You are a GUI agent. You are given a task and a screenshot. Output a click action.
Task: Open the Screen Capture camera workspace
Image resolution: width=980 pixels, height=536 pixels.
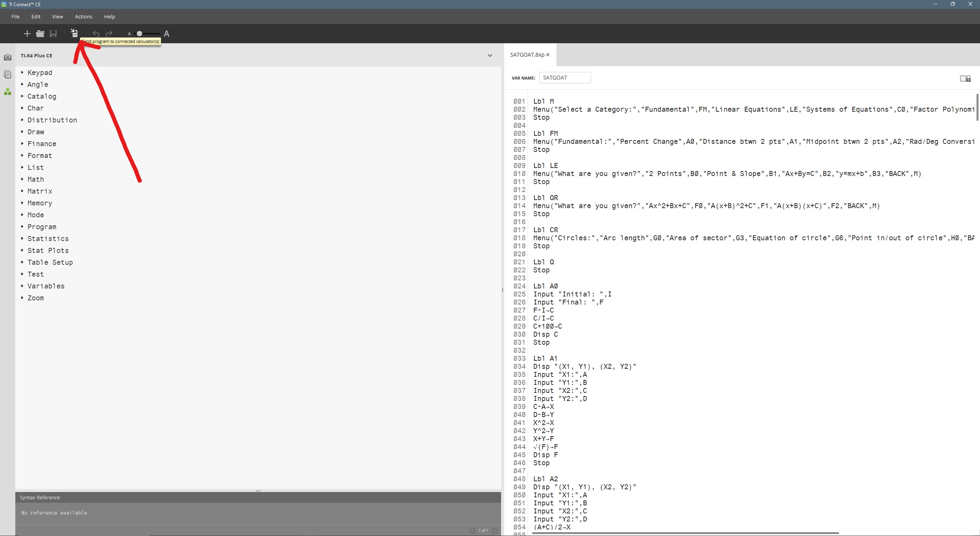(8, 57)
